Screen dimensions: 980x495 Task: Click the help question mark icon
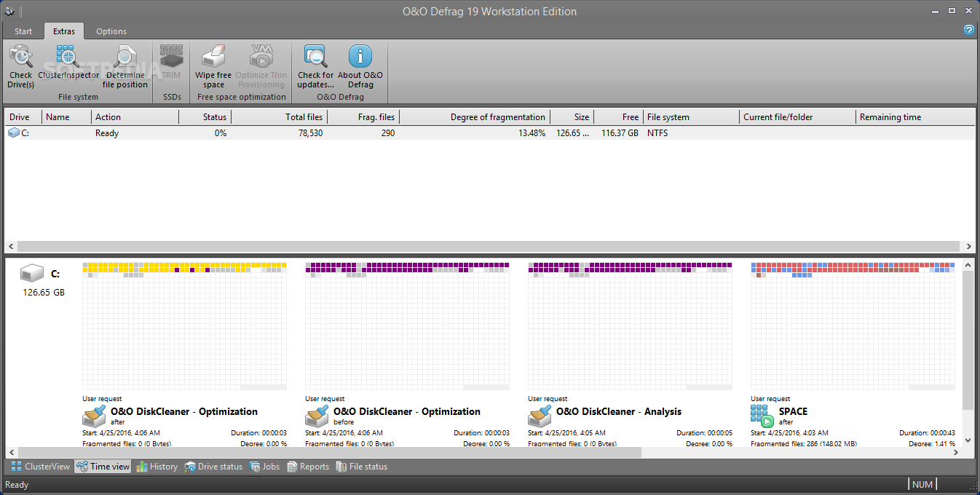[x=969, y=30]
